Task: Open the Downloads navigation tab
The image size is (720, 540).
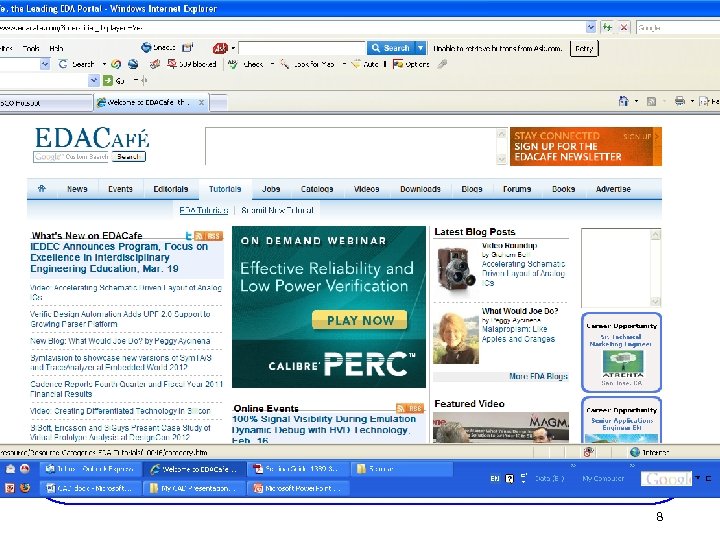Action: (420, 189)
